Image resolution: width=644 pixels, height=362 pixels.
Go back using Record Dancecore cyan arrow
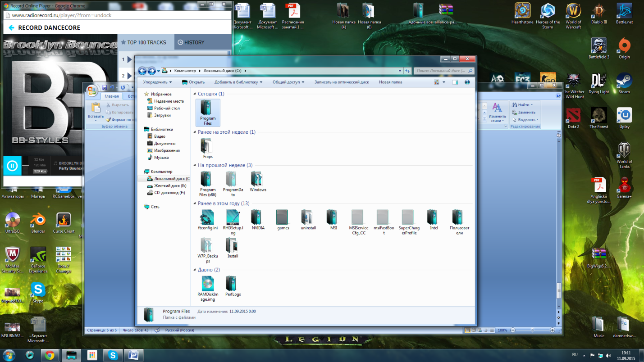[11, 27]
